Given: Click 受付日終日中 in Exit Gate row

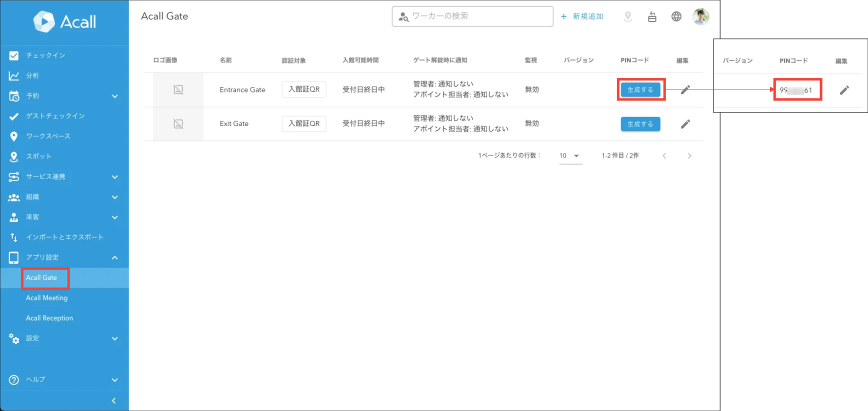Looking at the screenshot, I should coord(363,124).
